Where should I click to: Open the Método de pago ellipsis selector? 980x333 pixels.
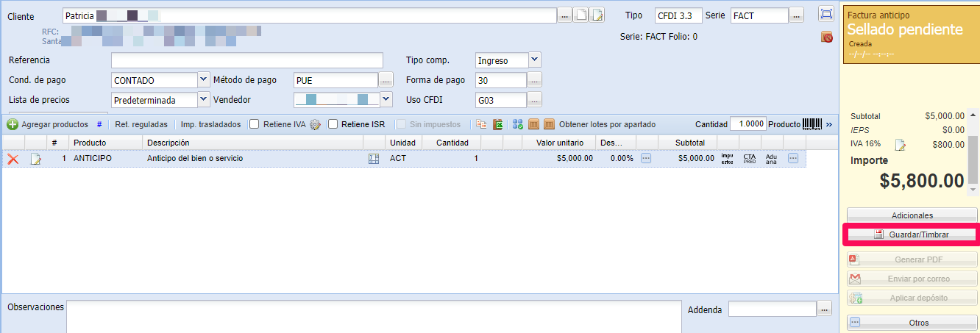(386, 80)
